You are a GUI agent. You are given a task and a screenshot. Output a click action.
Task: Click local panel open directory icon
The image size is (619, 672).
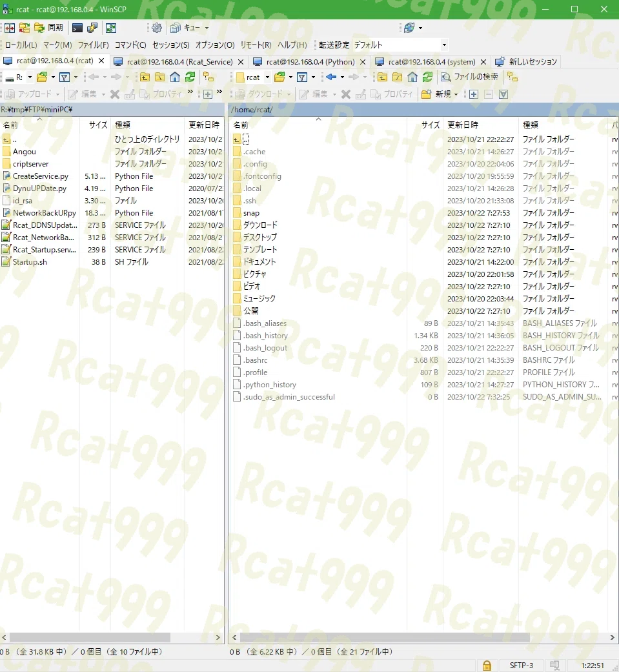point(42,77)
